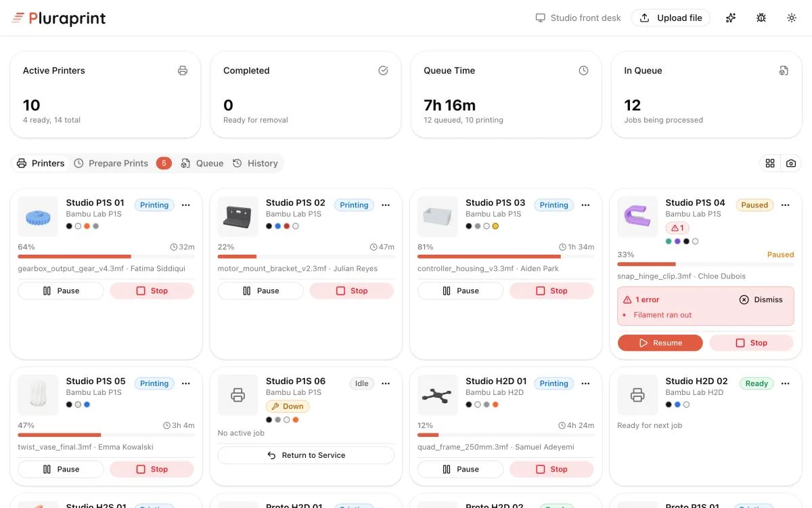Stop the Studio H2D 01 print
Viewport: 812px width, 508px height.
551,469
